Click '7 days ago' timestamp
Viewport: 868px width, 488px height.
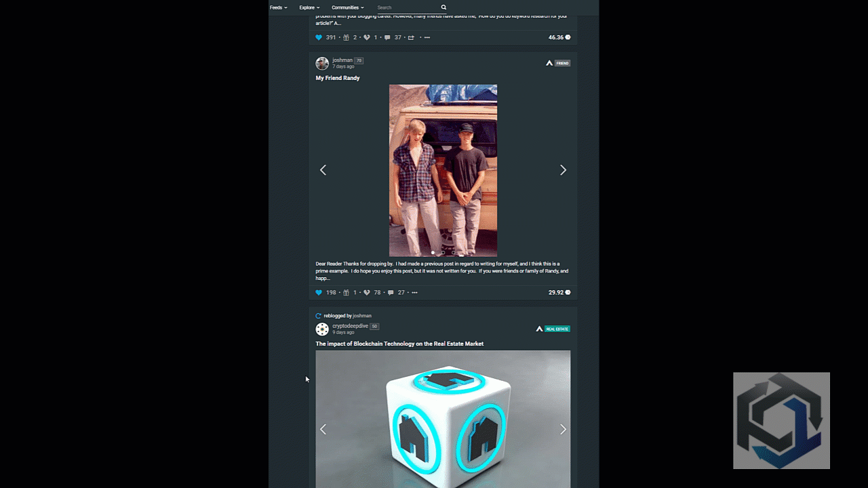(x=343, y=66)
